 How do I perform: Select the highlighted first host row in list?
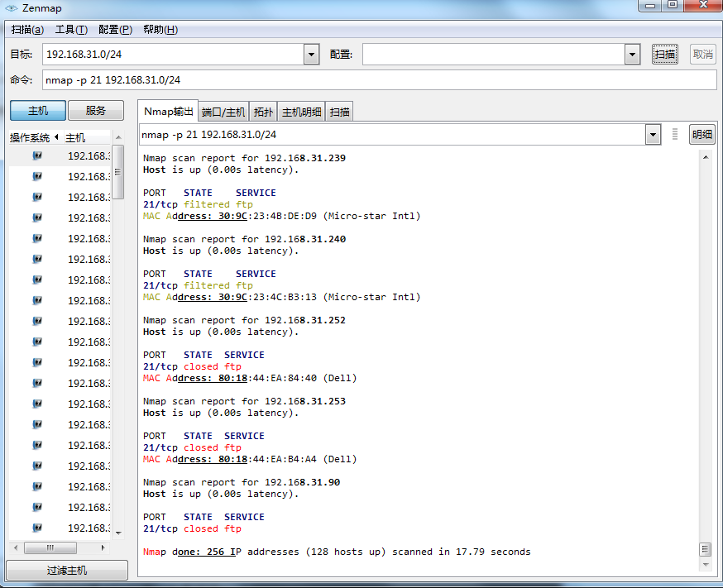pos(60,155)
